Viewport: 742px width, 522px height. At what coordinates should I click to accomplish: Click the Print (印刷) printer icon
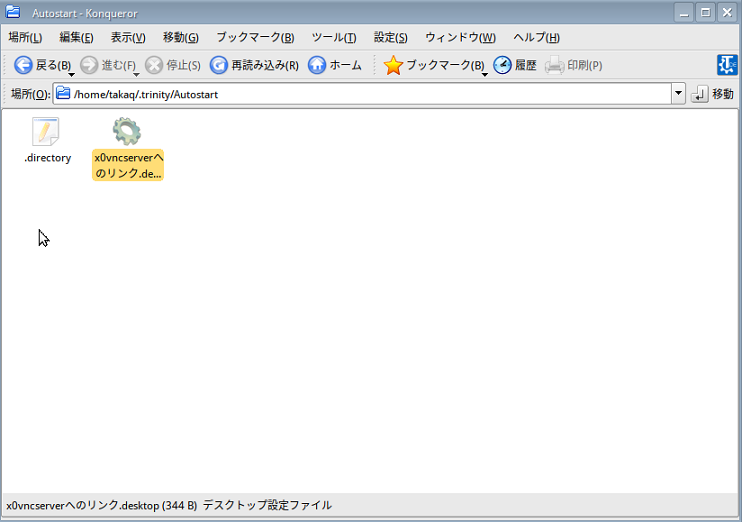[x=554, y=65]
